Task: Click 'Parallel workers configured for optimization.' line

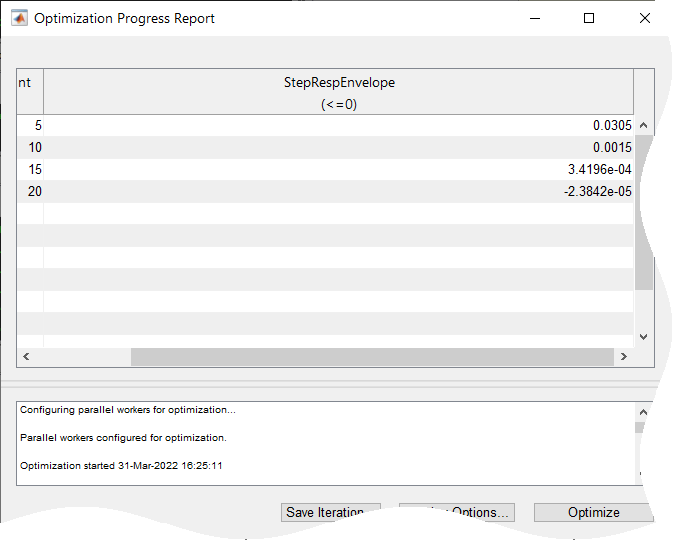Action: (123, 438)
